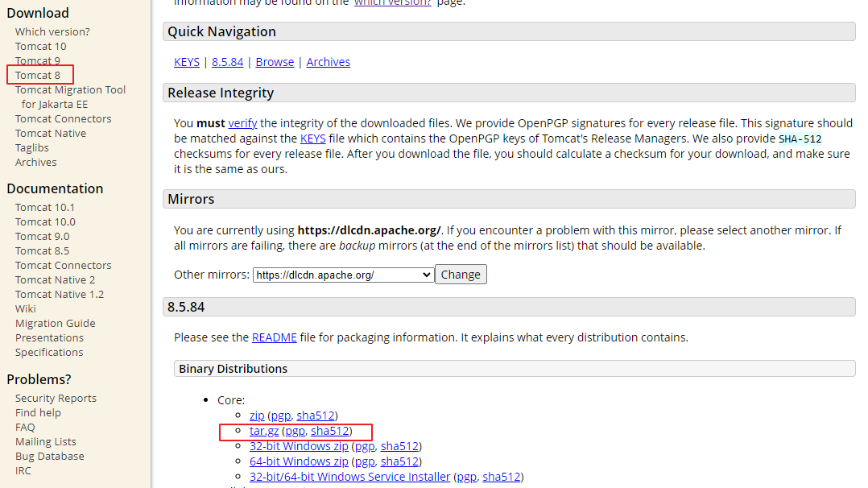Open the IRC link
Viewport: 868px width, 488px height.
click(x=23, y=470)
